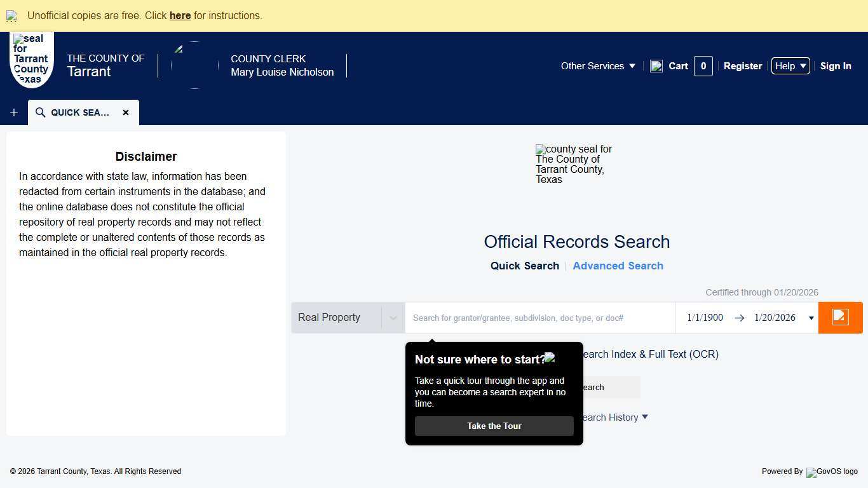Open the Cart icon in the header
The height and width of the screenshot is (488, 868).
tap(656, 65)
